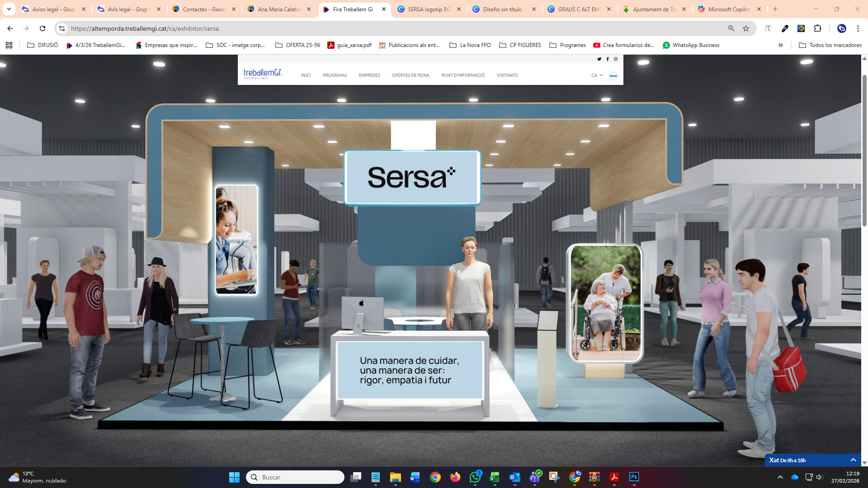Click the Sersa round avatar icon

point(613,75)
